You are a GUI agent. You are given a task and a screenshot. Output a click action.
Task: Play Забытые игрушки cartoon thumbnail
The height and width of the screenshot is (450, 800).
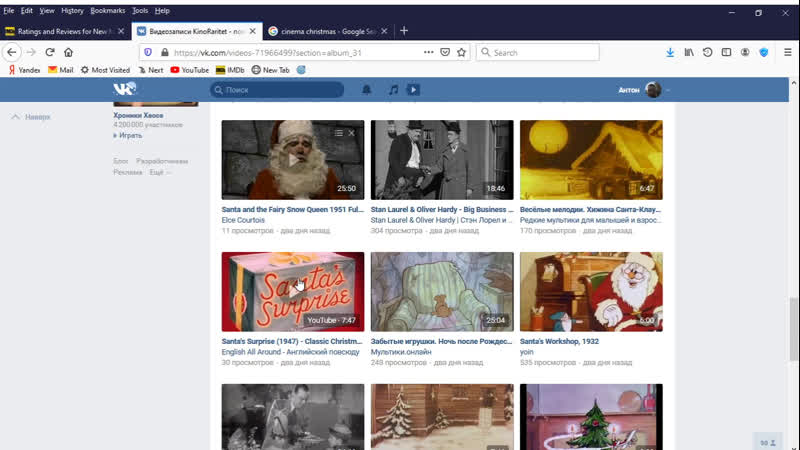click(x=442, y=291)
